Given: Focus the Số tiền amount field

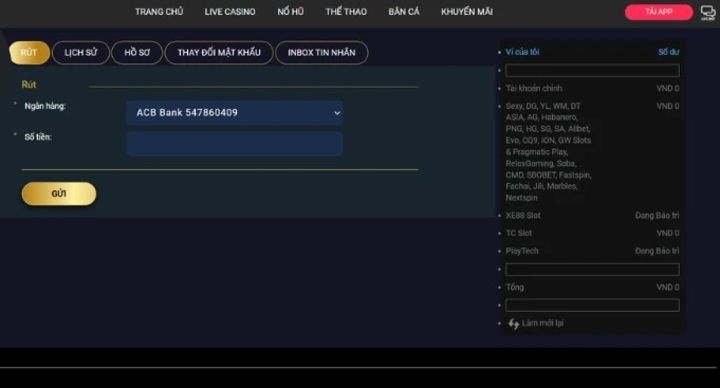Looking at the screenshot, I should pyautogui.click(x=235, y=144).
